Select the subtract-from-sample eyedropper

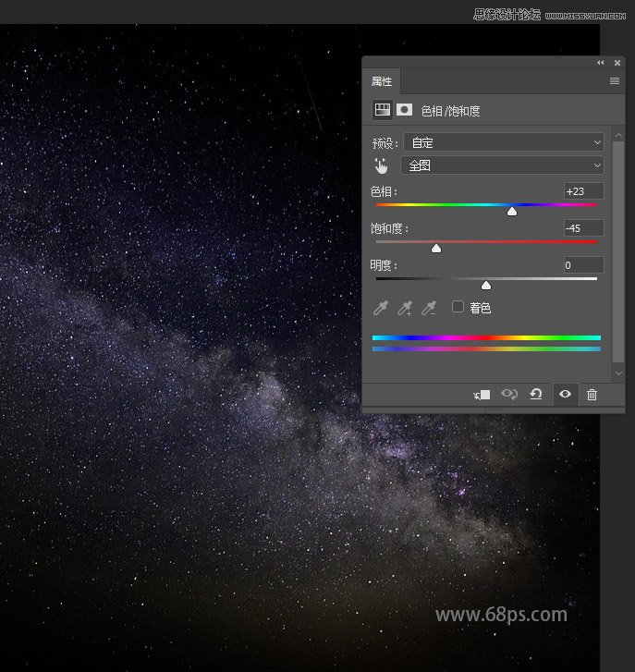point(429,308)
